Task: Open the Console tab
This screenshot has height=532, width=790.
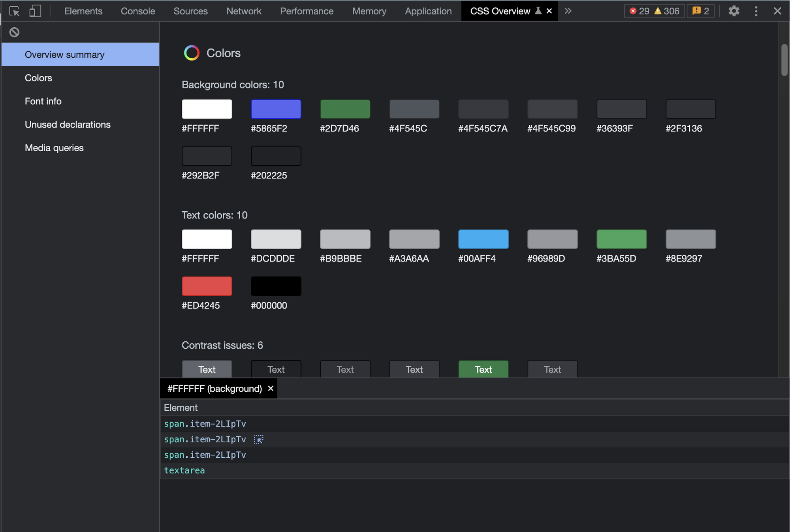Action: click(x=138, y=11)
